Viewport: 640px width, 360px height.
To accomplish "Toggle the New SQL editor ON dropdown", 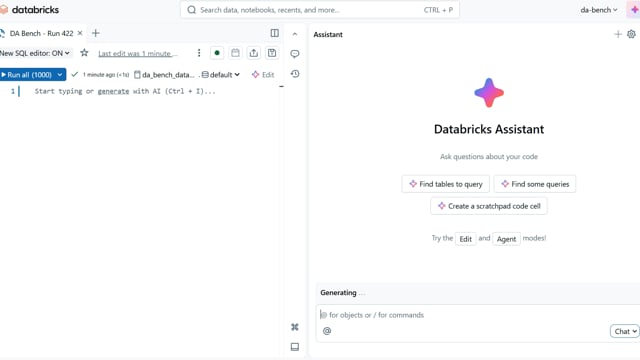I will [35, 53].
